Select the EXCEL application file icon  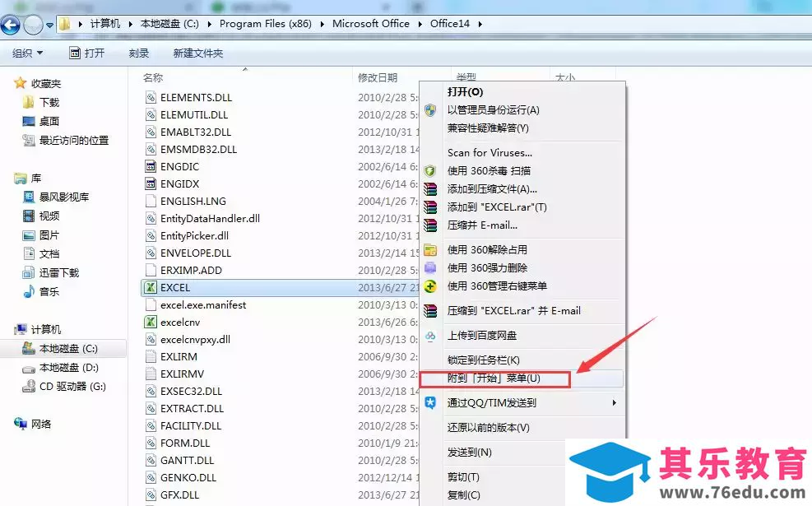coord(151,287)
